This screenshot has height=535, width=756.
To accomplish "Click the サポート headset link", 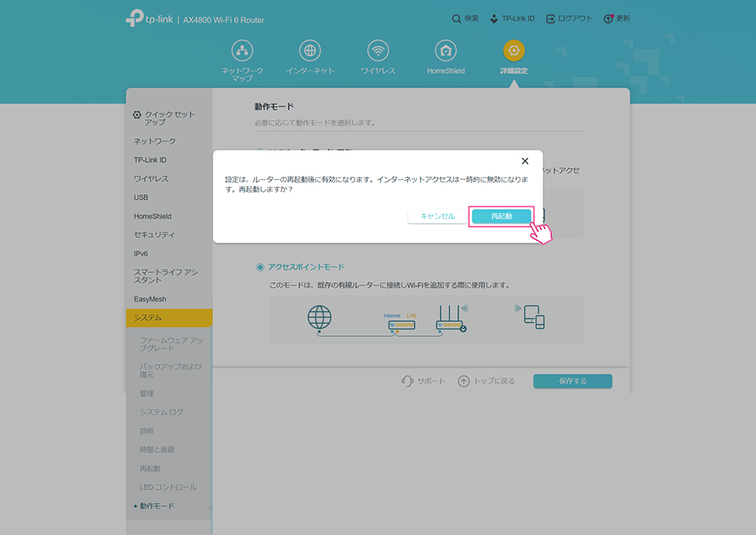I will (423, 381).
